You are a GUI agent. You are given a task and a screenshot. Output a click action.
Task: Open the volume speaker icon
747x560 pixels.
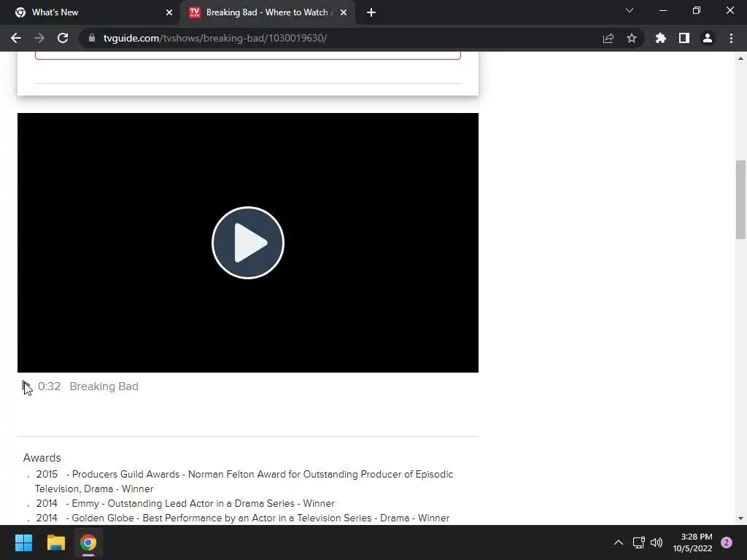657,542
